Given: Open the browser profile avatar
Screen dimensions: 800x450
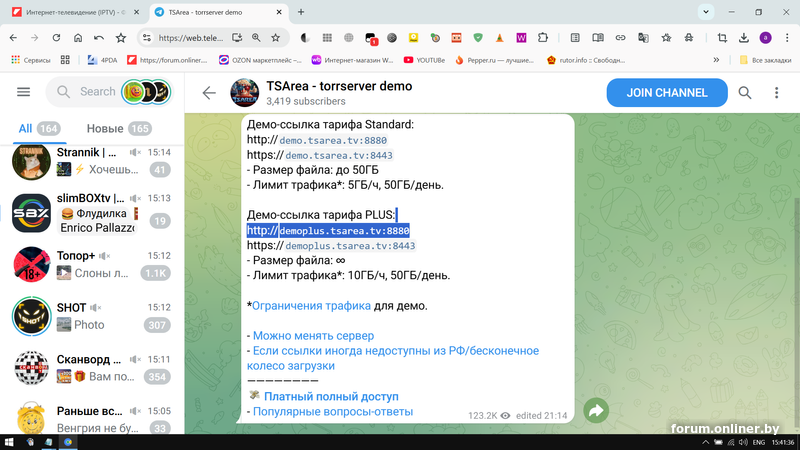Looking at the screenshot, I should [765, 38].
